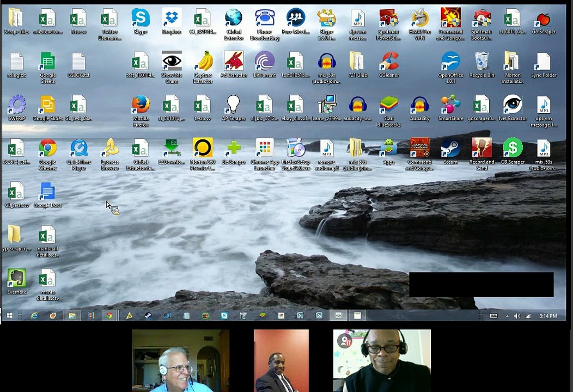
Task: Click the Windows Start button
Action: click(x=9, y=316)
